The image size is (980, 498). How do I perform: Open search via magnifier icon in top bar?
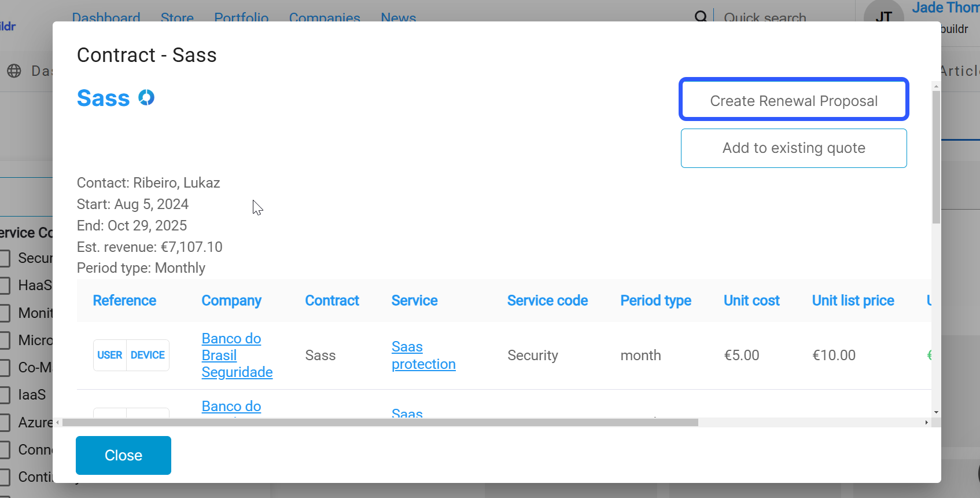point(701,17)
